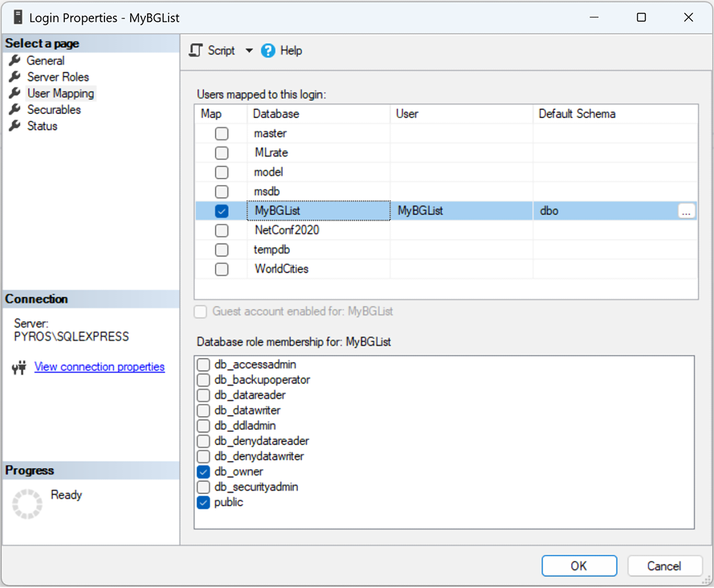Screen dimensions: 714x588
Task: Click the wrench icon beside Status
Action: tap(15, 126)
